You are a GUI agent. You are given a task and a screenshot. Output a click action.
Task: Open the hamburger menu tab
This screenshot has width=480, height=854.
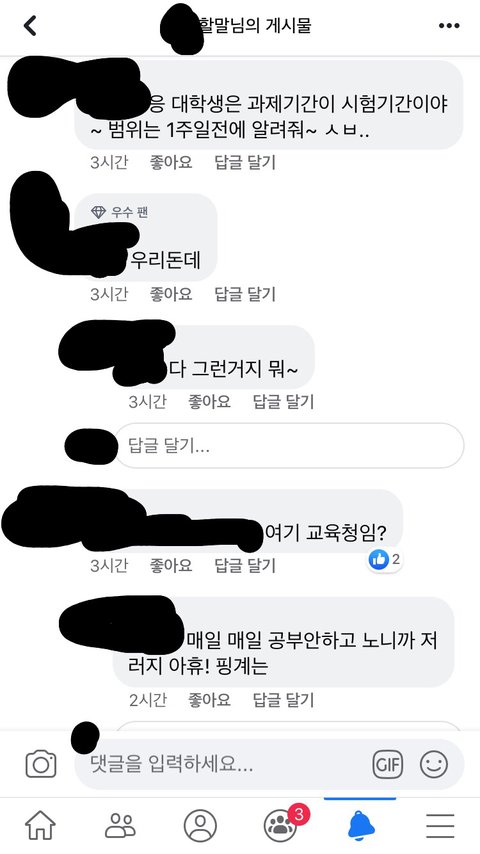[440, 826]
